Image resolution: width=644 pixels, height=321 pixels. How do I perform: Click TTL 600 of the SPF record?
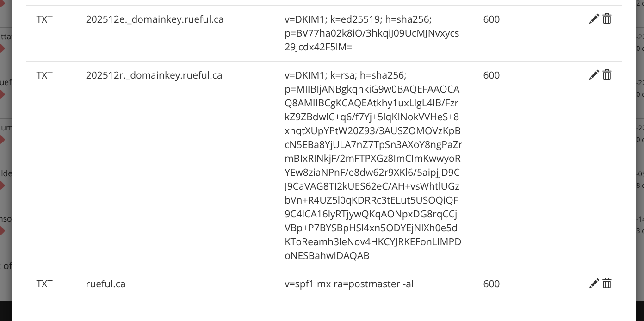click(x=491, y=284)
